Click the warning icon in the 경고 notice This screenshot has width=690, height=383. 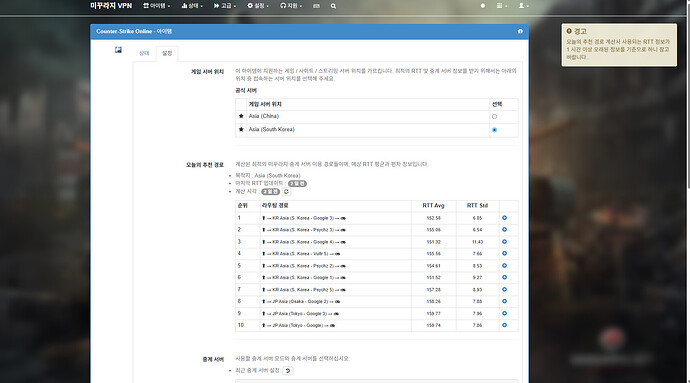(x=569, y=31)
